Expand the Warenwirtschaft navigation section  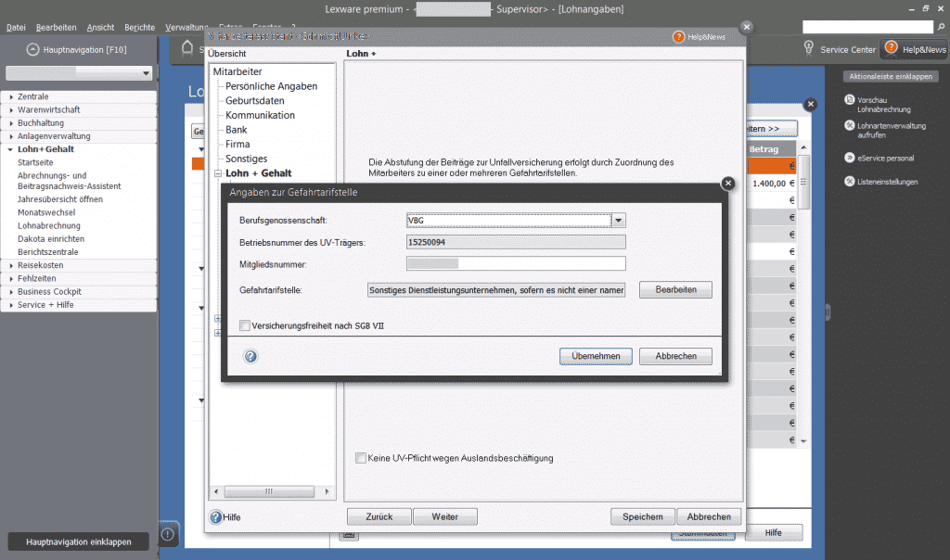11,109
